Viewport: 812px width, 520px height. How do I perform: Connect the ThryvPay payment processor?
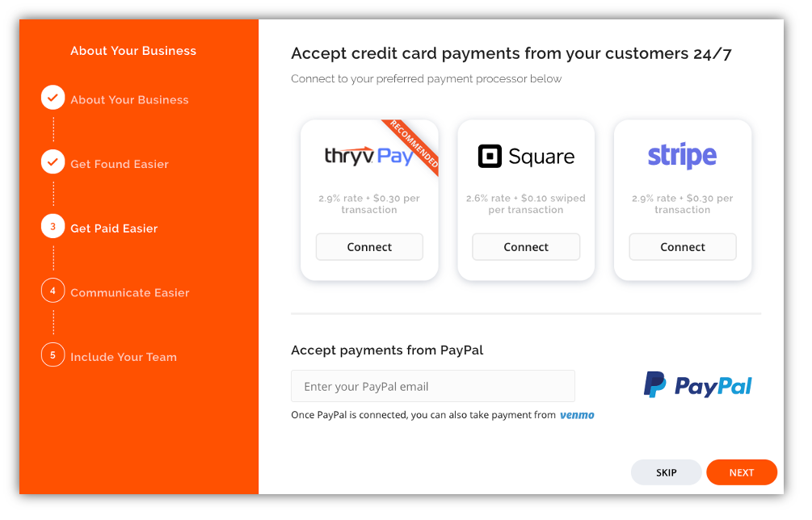click(x=369, y=247)
